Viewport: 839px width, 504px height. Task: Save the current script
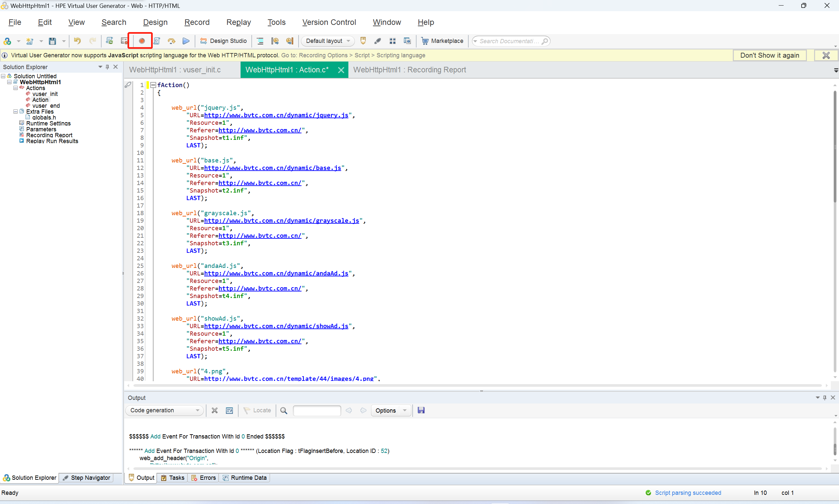[x=52, y=41]
